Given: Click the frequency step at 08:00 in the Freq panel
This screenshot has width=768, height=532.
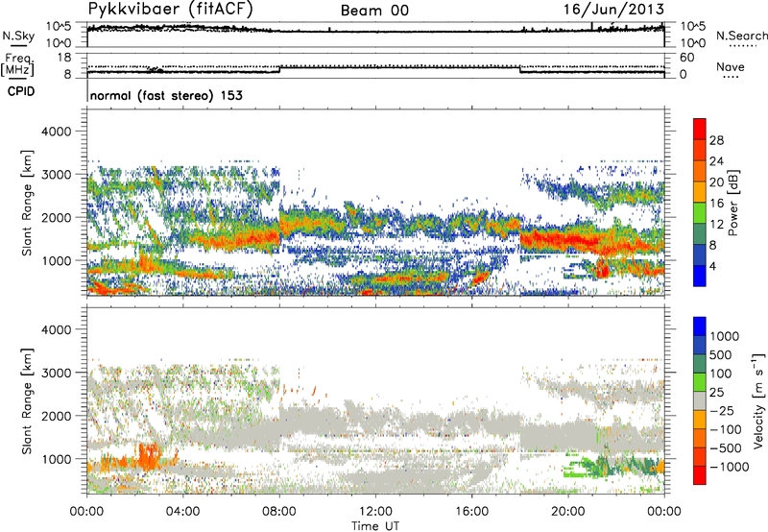Looking at the screenshot, I should tap(279, 69).
